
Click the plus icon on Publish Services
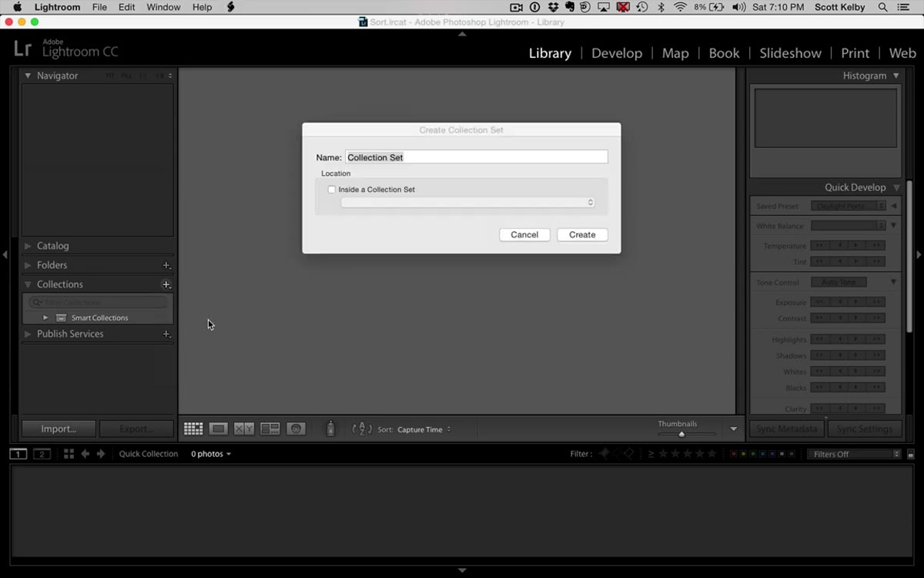(166, 334)
